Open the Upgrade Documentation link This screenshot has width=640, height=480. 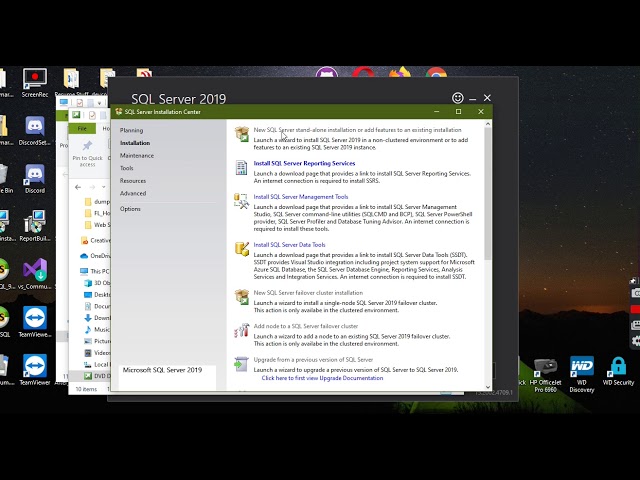[x=322, y=378]
